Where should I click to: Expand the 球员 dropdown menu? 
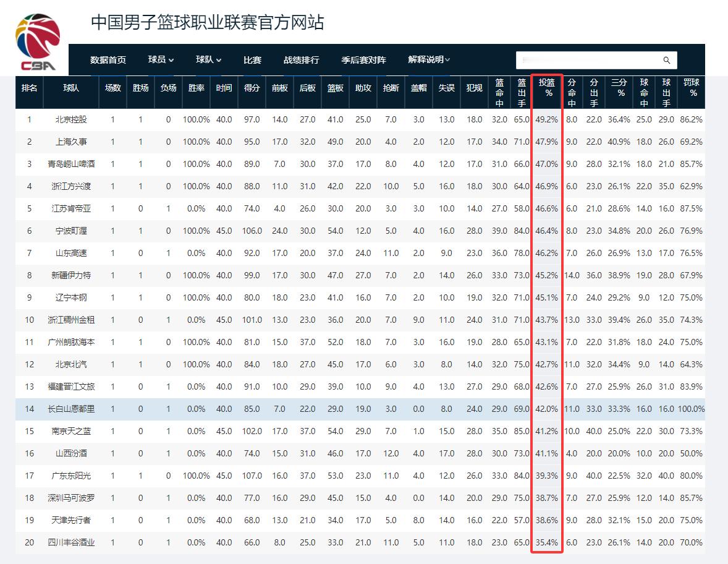[x=159, y=60]
